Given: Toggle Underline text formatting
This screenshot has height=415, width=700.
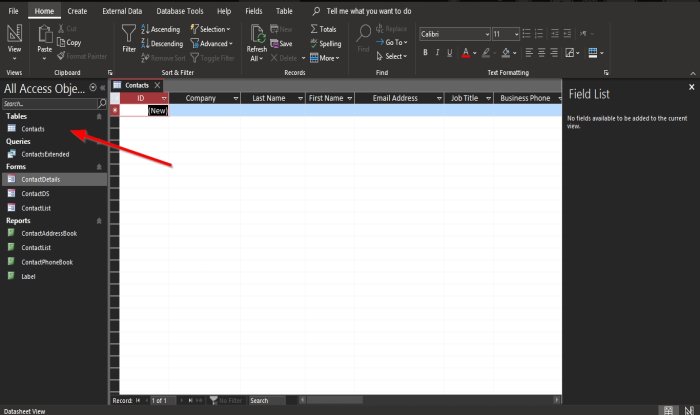Looking at the screenshot, I should [x=450, y=53].
